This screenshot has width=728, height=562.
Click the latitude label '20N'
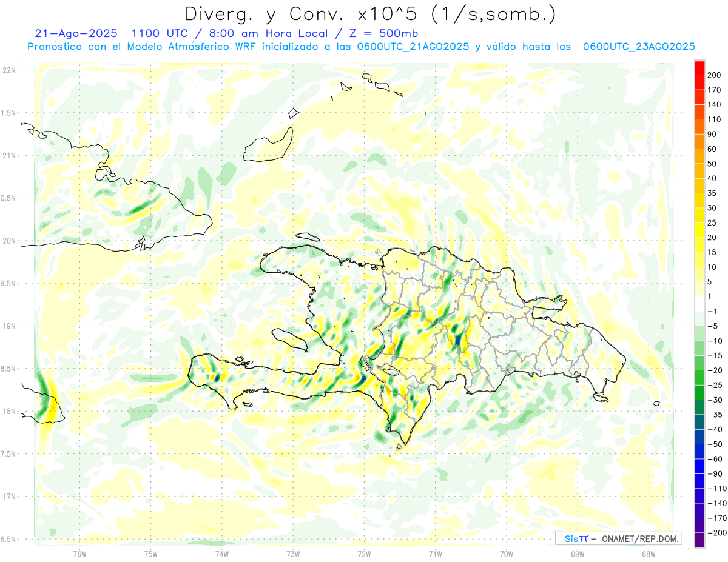pyautogui.click(x=9, y=241)
